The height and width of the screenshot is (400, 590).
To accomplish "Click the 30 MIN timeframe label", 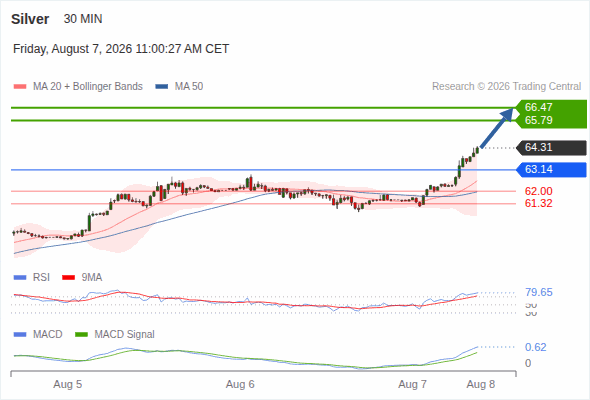I will (x=83, y=19).
